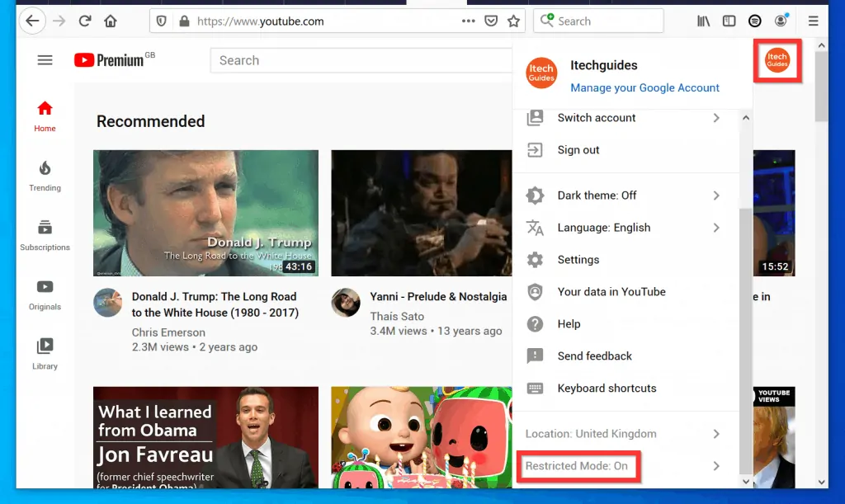
Task: Bookmark this page with the star icon
Action: point(513,21)
